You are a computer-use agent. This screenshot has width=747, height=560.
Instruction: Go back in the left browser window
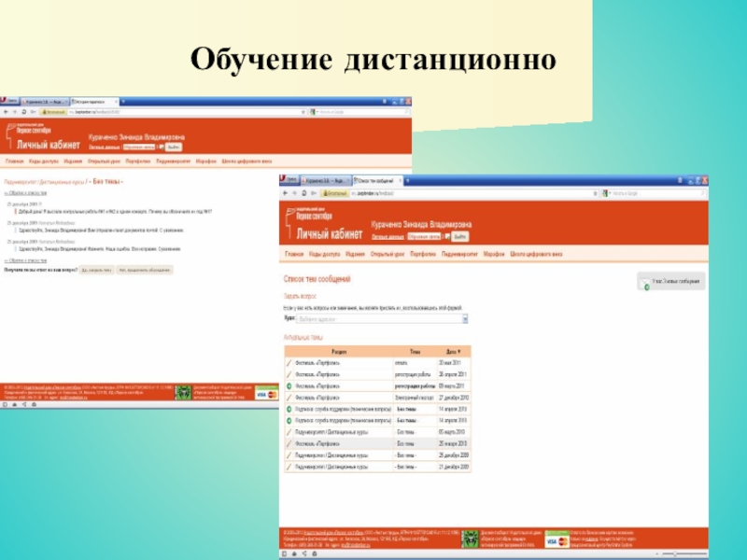(6, 112)
